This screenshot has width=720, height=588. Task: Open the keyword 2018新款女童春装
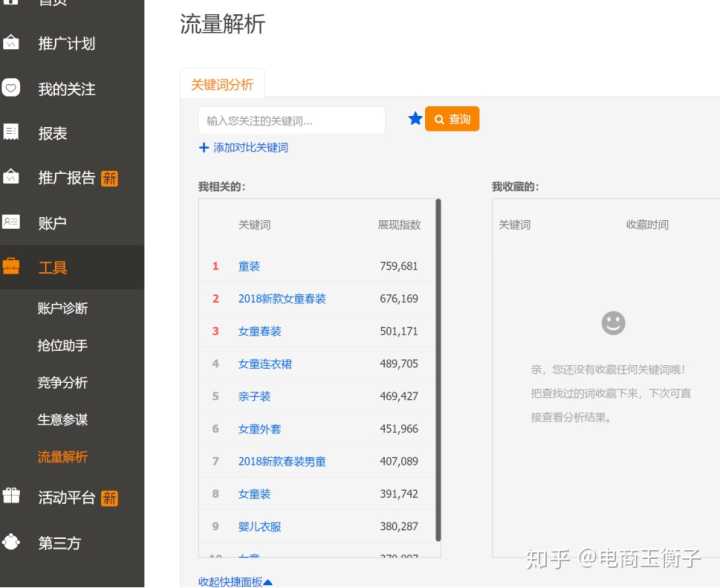pos(282,299)
